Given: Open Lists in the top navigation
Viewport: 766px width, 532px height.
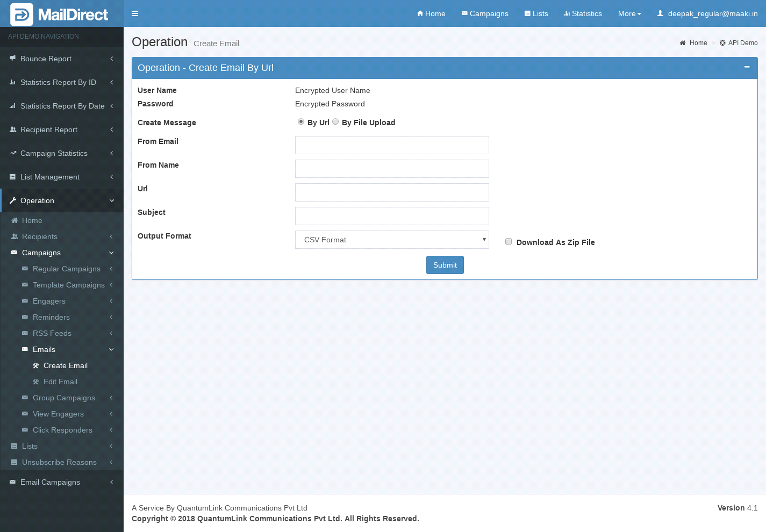Looking at the screenshot, I should [x=536, y=13].
